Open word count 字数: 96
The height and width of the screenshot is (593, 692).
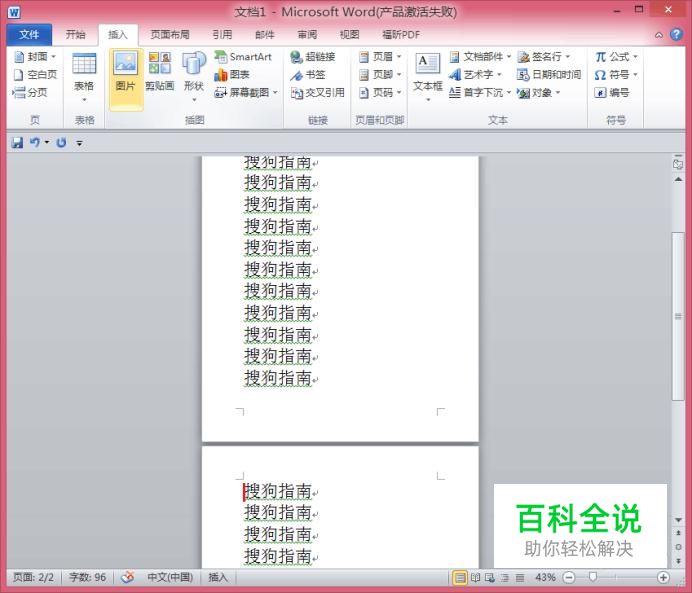[87, 577]
